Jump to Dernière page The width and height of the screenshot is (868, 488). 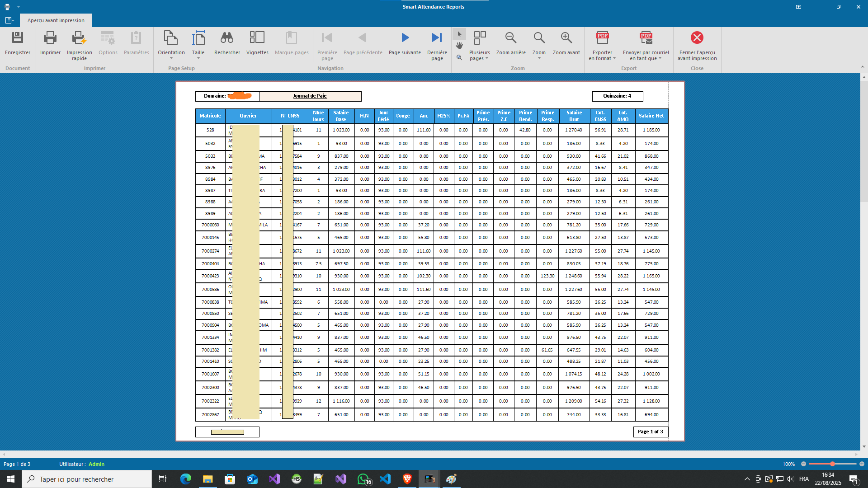coord(437,38)
